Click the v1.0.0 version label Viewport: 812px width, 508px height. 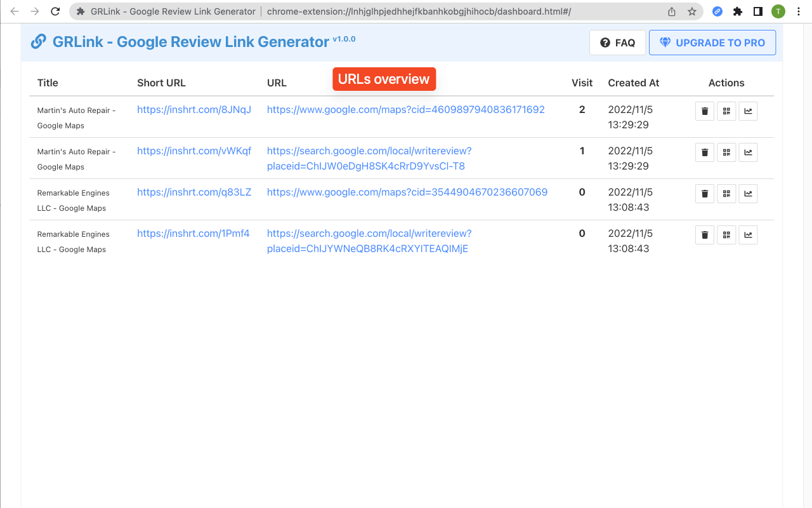344,39
